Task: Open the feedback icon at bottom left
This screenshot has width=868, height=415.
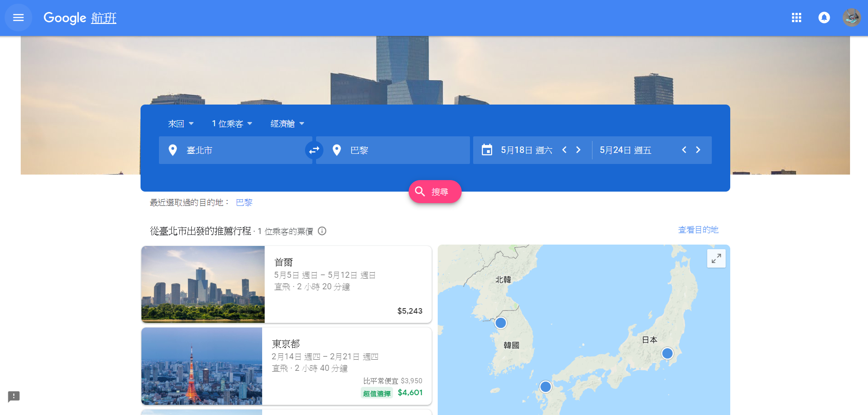Action: tap(14, 397)
